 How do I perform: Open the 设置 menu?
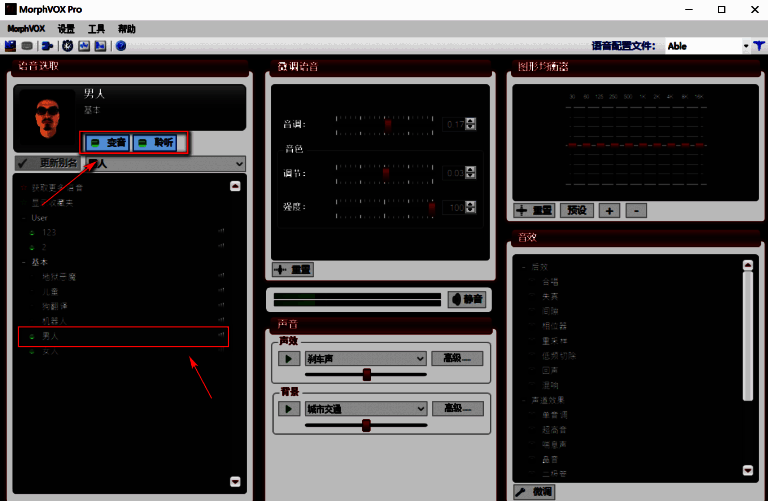click(x=66, y=29)
